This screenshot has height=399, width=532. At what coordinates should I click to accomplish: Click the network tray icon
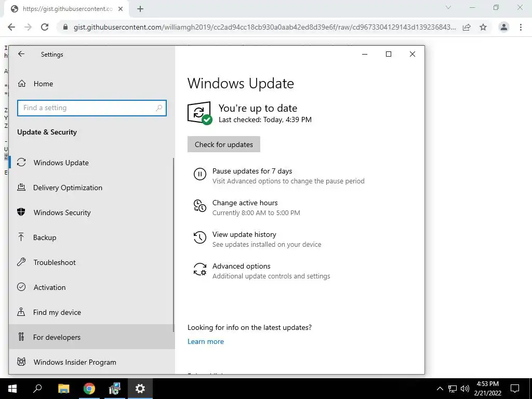453,389
